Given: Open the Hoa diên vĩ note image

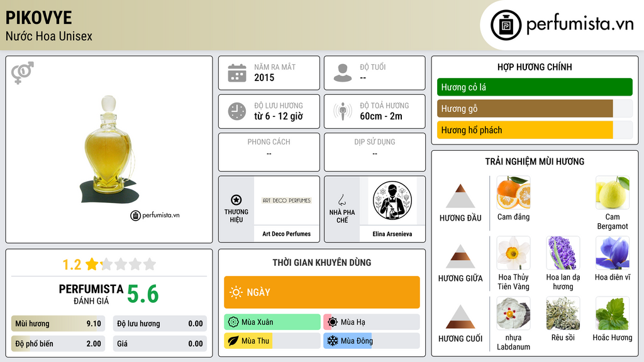Looking at the screenshot, I should [x=613, y=253].
